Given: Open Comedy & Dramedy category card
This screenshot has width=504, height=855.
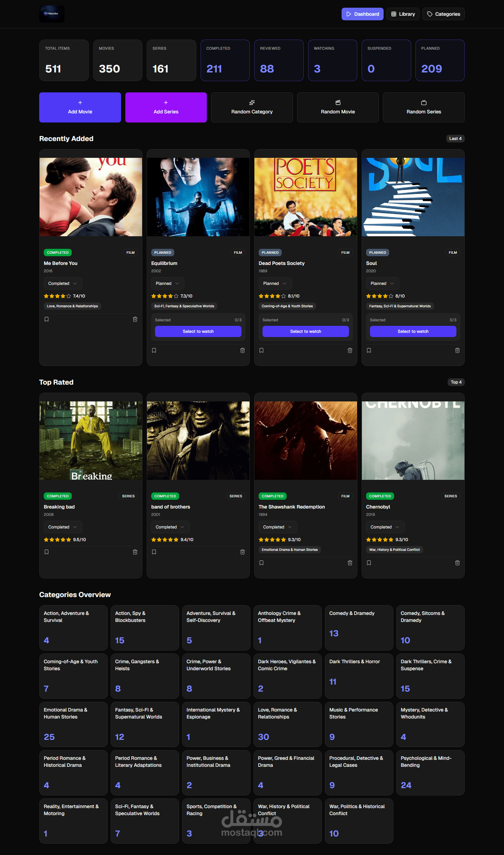Looking at the screenshot, I should point(359,628).
